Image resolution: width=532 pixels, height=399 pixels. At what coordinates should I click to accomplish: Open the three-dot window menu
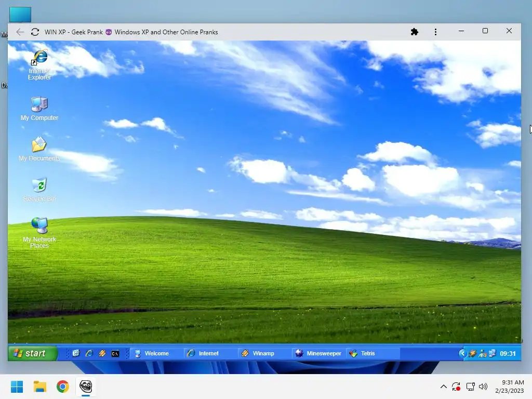(436, 32)
